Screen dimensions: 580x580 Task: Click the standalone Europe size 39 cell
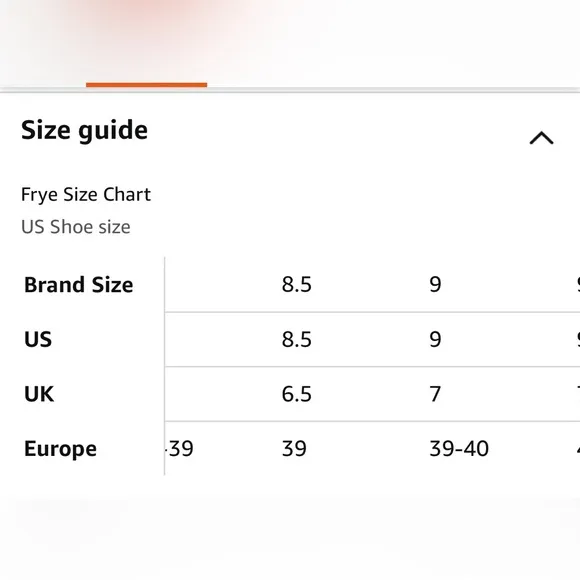(x=294, y=449)
